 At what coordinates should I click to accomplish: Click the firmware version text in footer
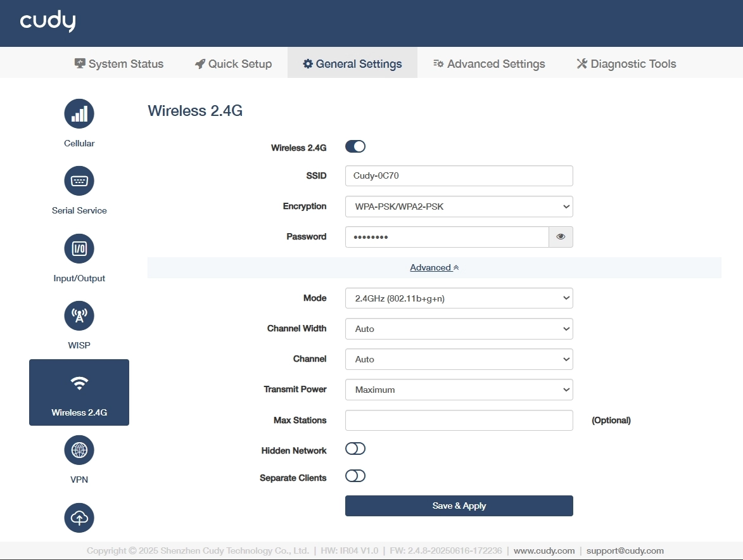point(445,550)
